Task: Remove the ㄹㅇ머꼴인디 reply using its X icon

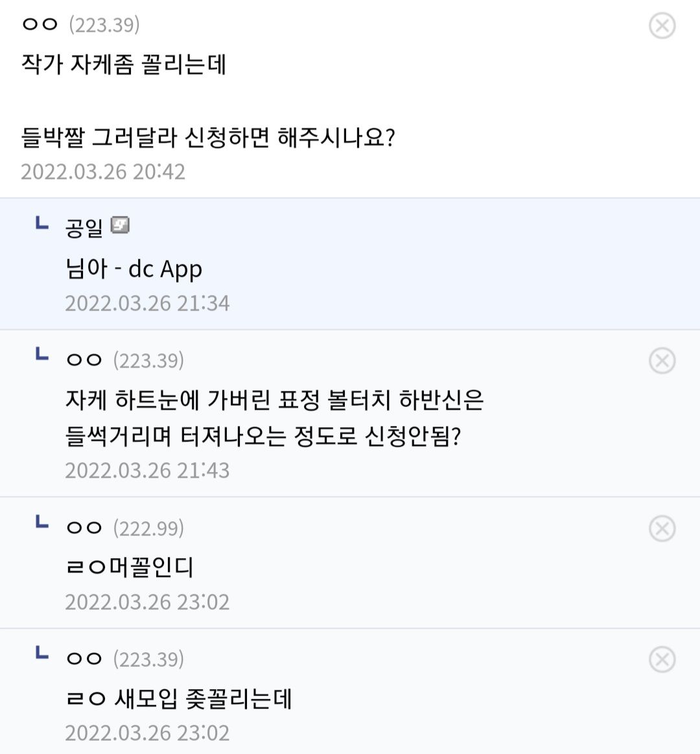Action: [662, 529]
